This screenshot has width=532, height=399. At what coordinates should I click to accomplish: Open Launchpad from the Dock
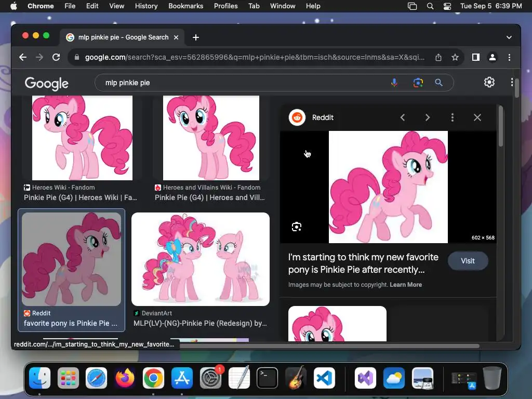point(68,378)
